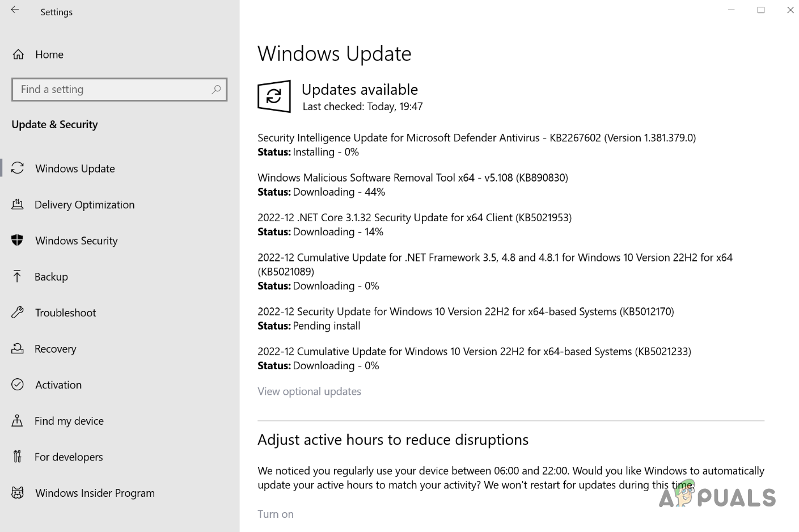799x532 pixels.
Task: Minimize the Settings window
Action: pyautogui.click(x=732, y=10)
